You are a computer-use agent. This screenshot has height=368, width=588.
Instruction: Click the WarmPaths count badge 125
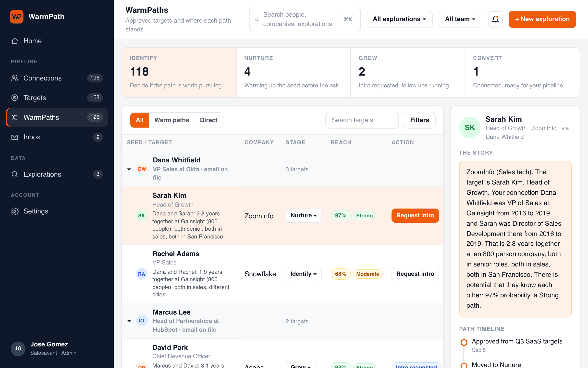pyautogui.click(x=95, y=117)
